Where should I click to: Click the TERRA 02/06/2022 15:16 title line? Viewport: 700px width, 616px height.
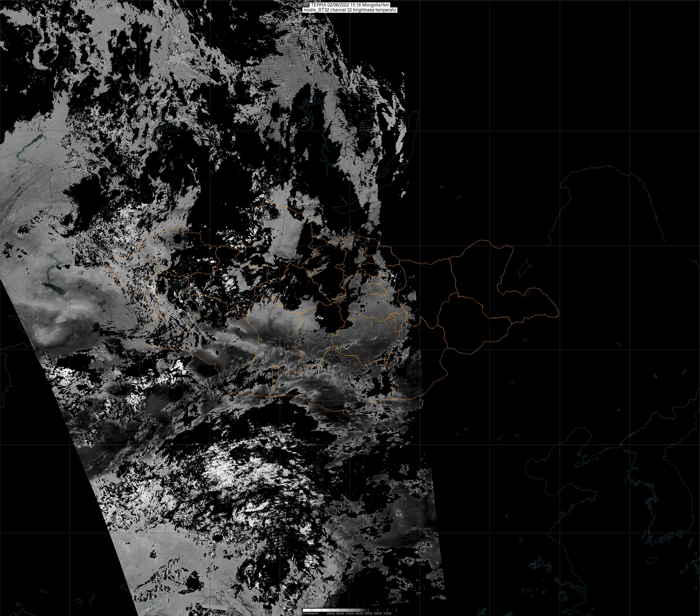[350, 5]
